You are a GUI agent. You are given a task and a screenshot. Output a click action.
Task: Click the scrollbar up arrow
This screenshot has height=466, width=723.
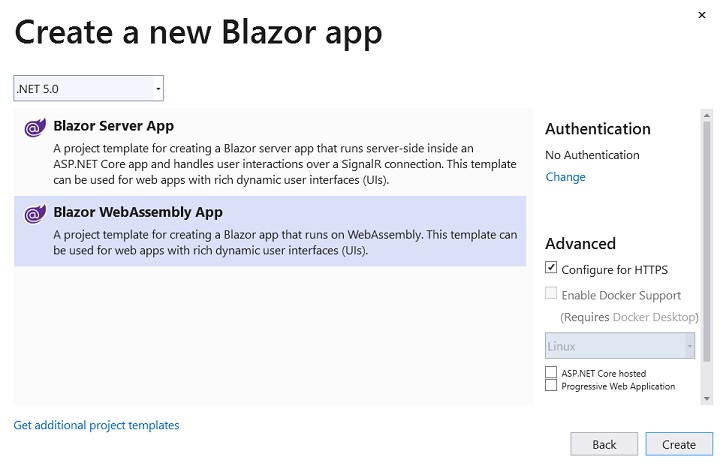point(706,115)
